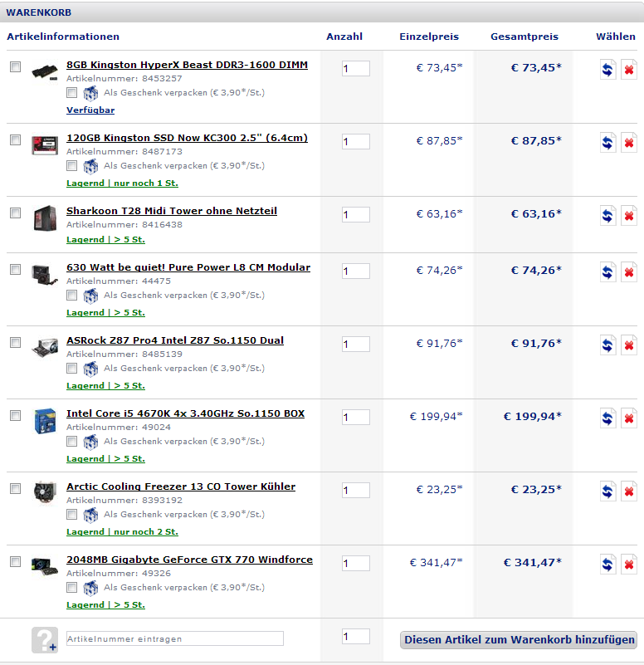Open 2048MB Gigabyte GeForce GTX 770 link
This screenshot has height=665, width=644.
coord(189,560)
